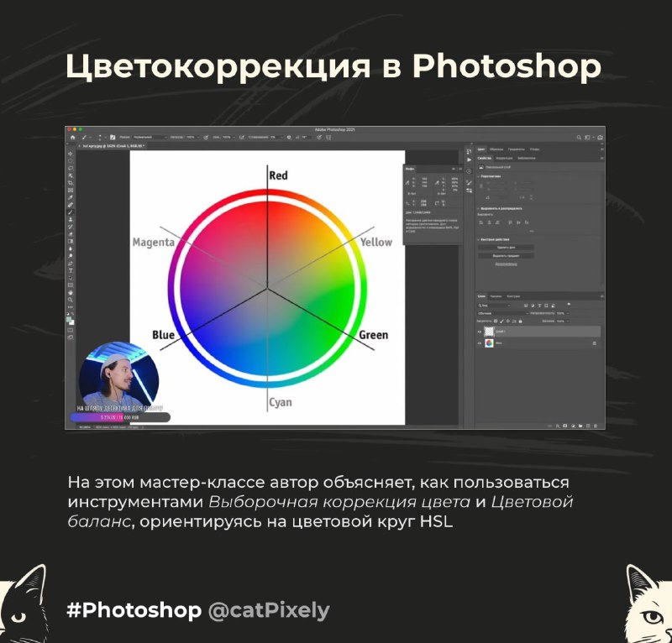This screenshot has height=643, width=672.
Task: Switch to the Libraries panel tab
Action: pos(527,158)
